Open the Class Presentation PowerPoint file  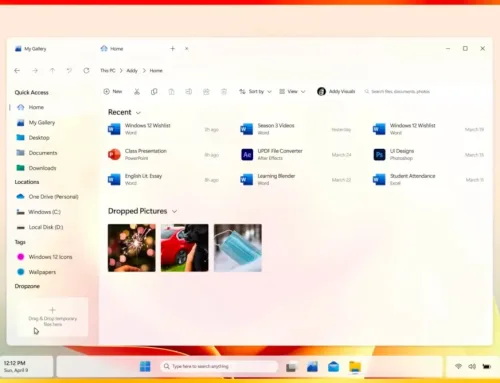pyautogui.click(x=163, y=154)
